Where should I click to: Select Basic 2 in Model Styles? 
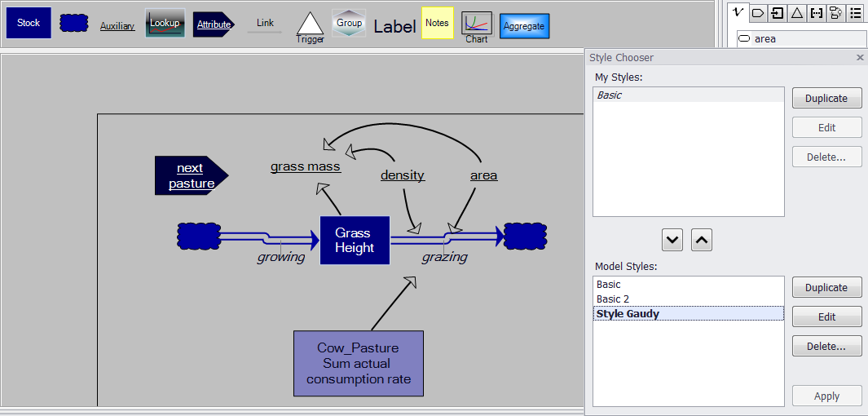click(688, 299)
